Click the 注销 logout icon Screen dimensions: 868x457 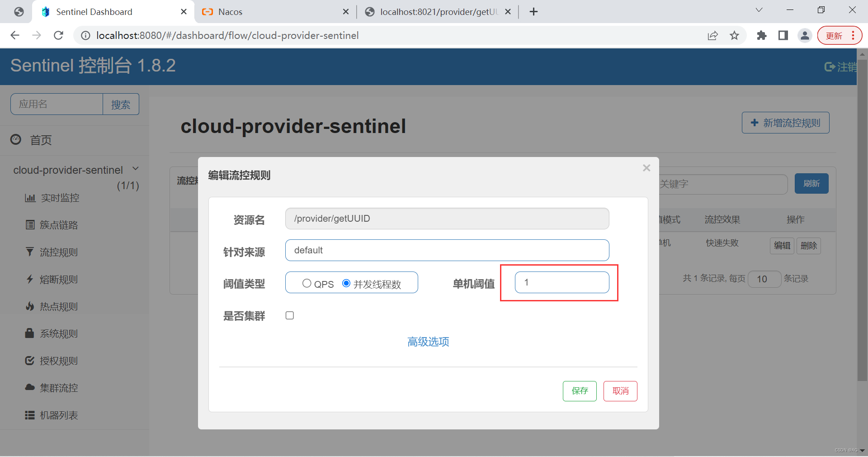(x=830, y=67)
